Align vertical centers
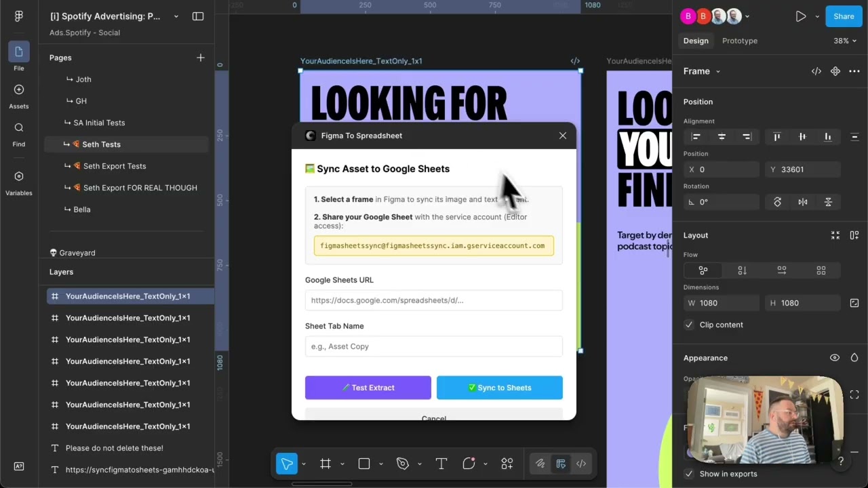 pyautogui.click(x=803, y=137)
